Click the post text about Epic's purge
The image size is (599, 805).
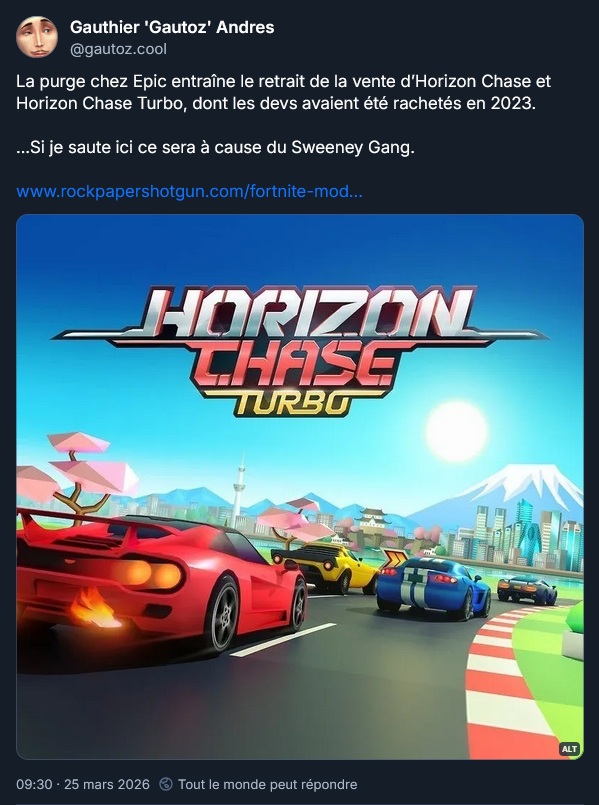(x=283, y=92)
